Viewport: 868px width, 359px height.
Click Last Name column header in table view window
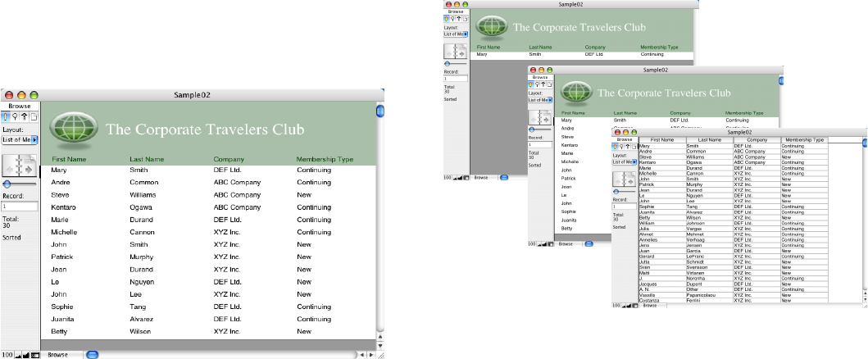[x=710, y=140]
